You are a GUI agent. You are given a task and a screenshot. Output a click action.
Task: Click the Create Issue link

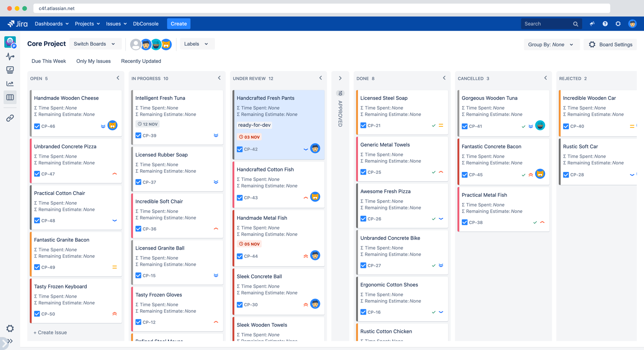[50, 332]
